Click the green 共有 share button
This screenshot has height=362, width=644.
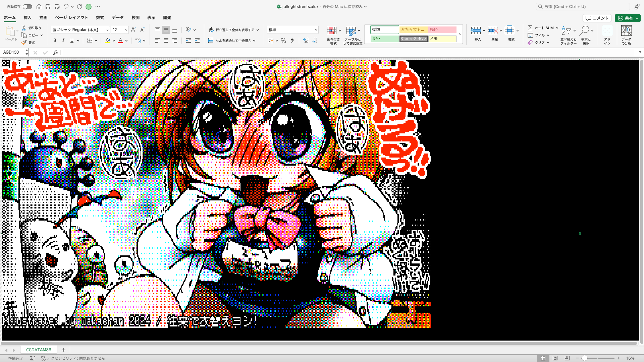[628, 18]
